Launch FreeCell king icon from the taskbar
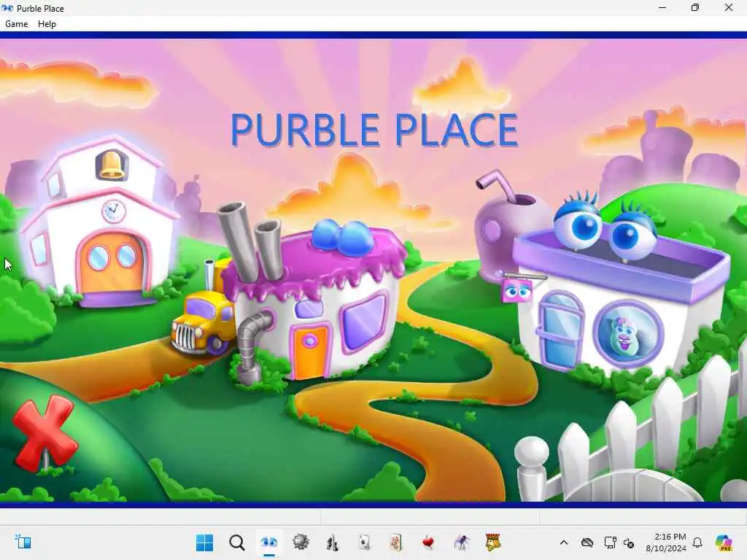747x560 pixels. click(493, 542)
